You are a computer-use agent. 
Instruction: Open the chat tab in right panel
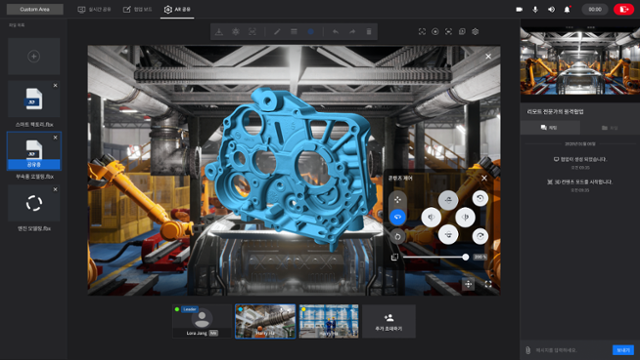[x=549, y=128]
